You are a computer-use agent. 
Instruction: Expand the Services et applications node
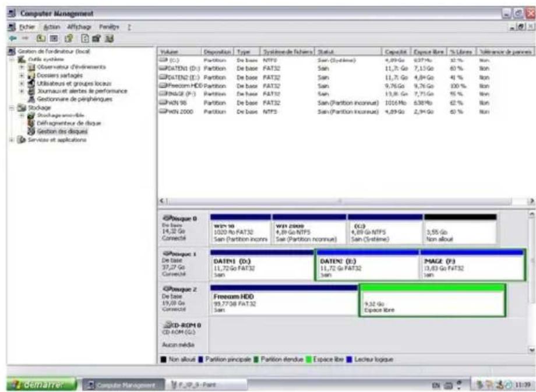(x=12, y=139)
